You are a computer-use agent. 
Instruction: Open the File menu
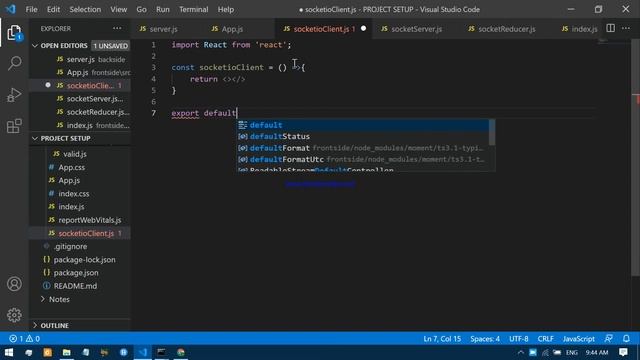pos(31,9)
